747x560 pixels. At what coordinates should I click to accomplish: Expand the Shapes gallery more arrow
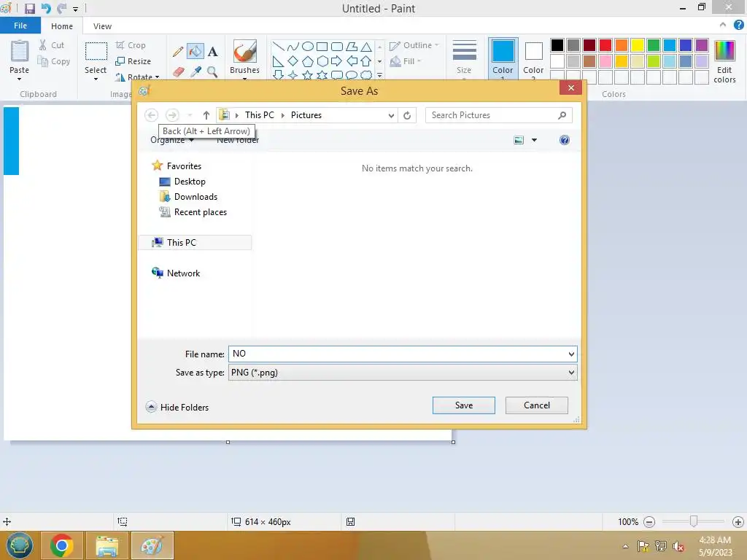point(379,75)
